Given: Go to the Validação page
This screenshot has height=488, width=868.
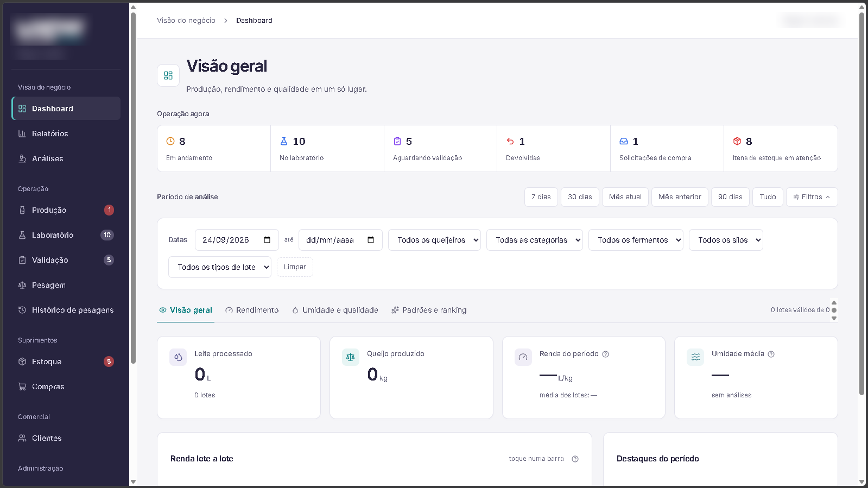Looking at the screenshot, I should point(66,260).
